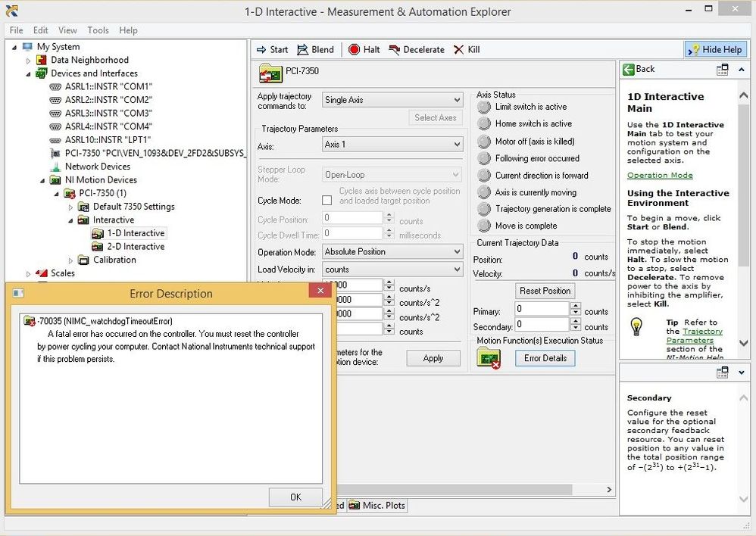The height and width of the screenshot is (536, 756).
Task: Click the Hide Help button
Action: (x=715, y=49)
